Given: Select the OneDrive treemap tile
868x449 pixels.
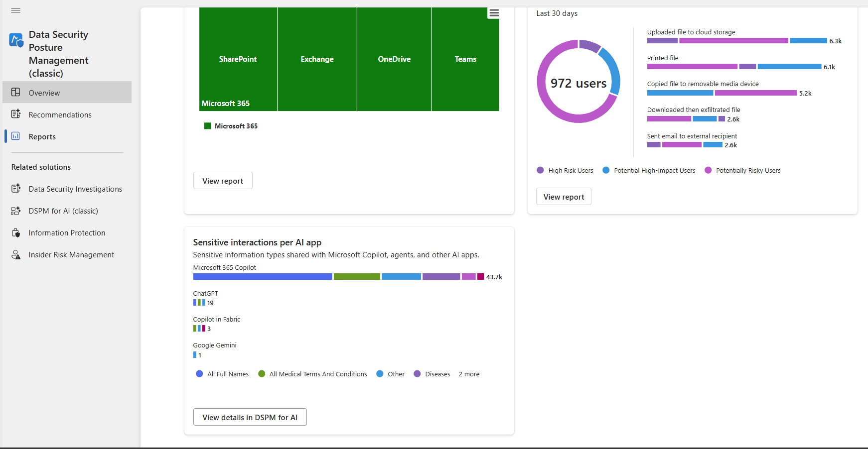Looking at the screenshot, I should tap(394, 59).
